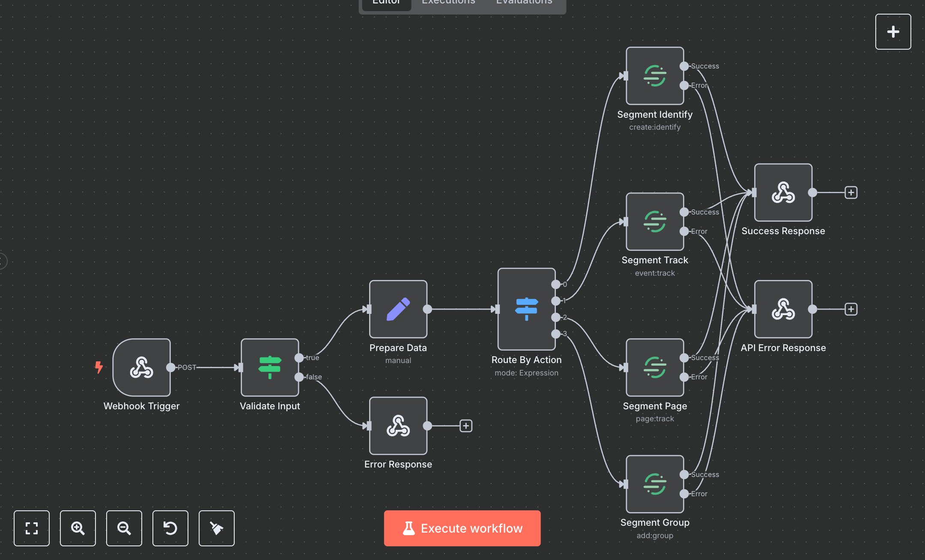The height and width of the screenshot is (560, 925).
Task: Add node after Error Response via plus connector
Action: [x=465, y=426]
